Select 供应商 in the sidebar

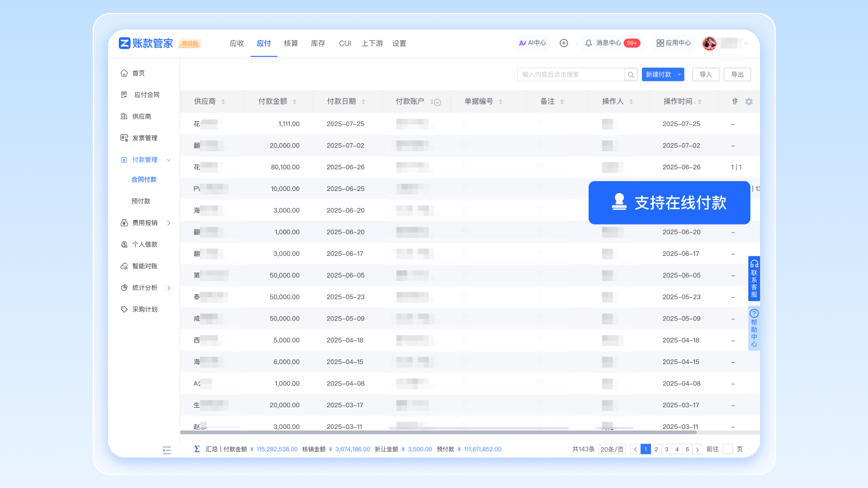click(x=142, y=117)
